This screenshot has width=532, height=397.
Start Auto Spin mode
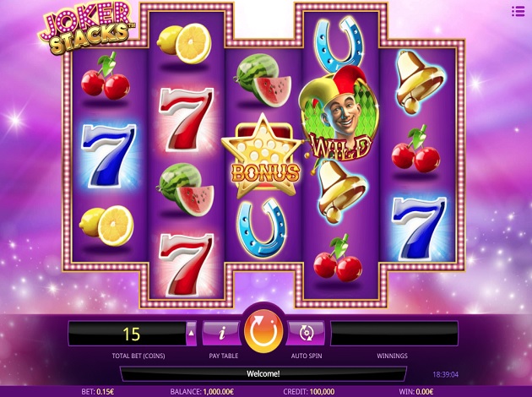(x=306, y=333)
